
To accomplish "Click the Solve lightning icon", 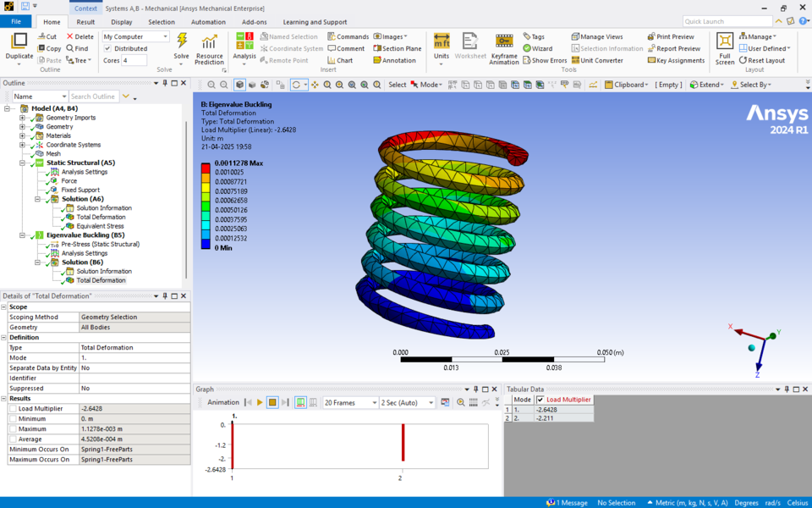I will [184, 41].
